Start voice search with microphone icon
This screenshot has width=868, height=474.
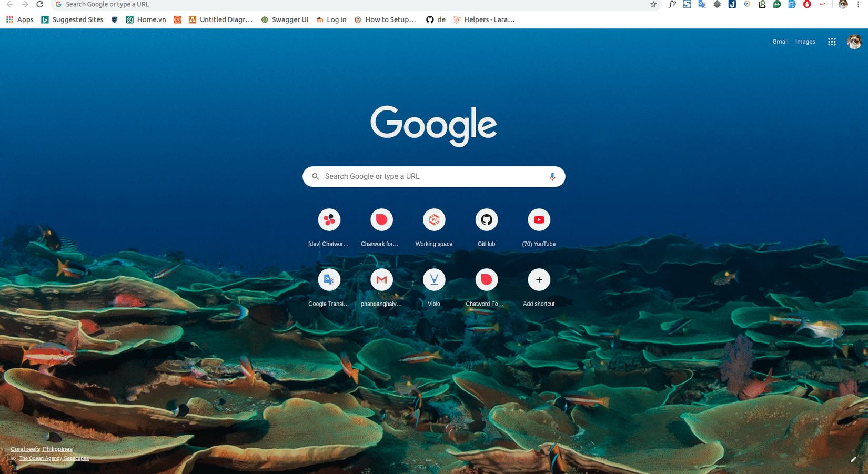tap(552, 177)
